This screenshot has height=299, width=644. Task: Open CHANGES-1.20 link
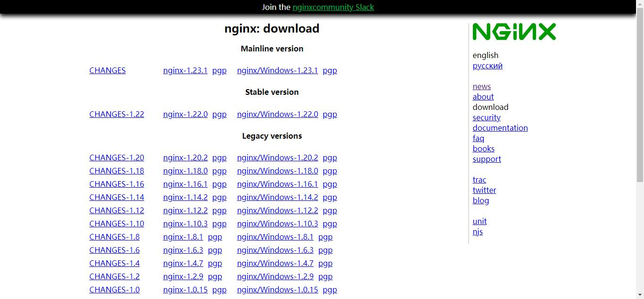pos(116,158)
